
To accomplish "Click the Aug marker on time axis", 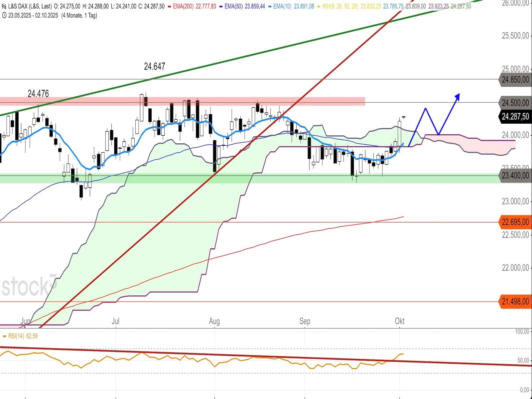I will tap(214, 321).
